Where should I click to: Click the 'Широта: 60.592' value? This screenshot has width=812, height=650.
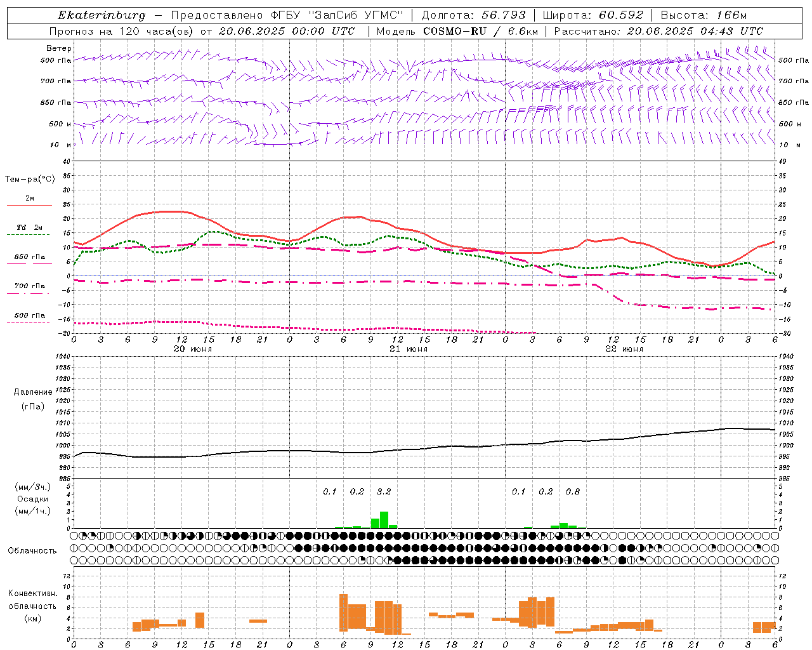click(593, 15)
